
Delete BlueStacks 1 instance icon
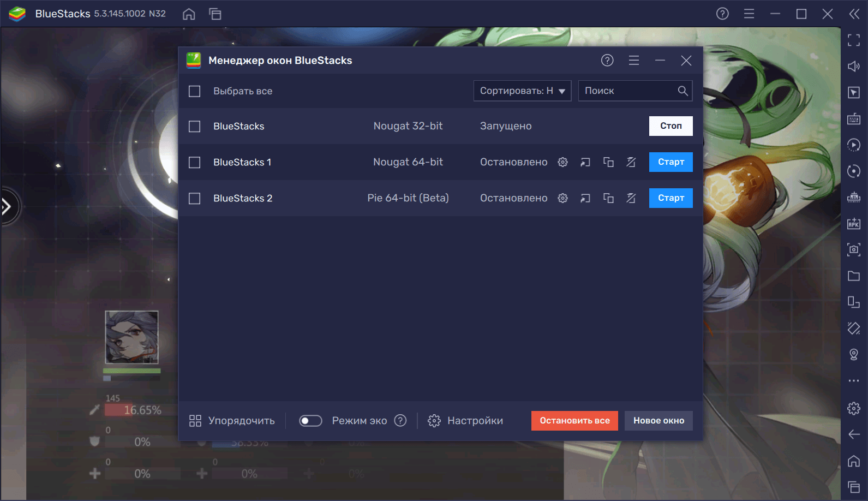631,162
